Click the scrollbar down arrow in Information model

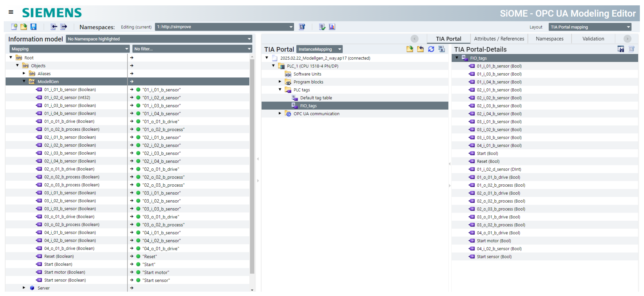[252, 290]
